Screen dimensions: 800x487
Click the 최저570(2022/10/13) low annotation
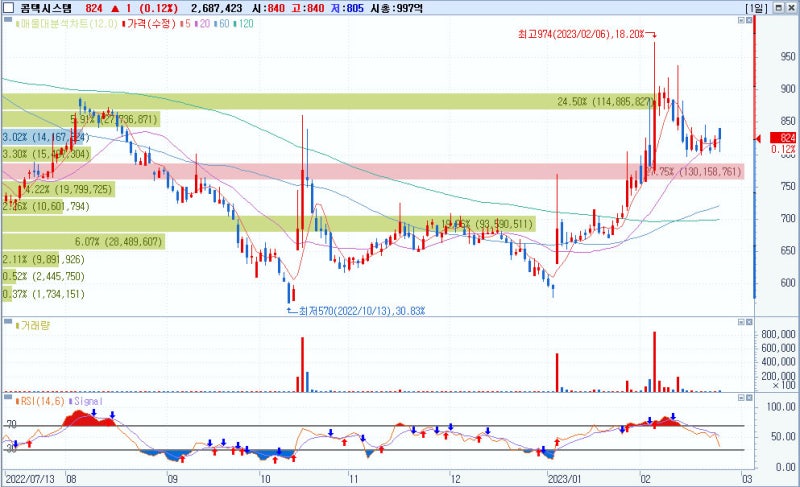click(362, 311)
